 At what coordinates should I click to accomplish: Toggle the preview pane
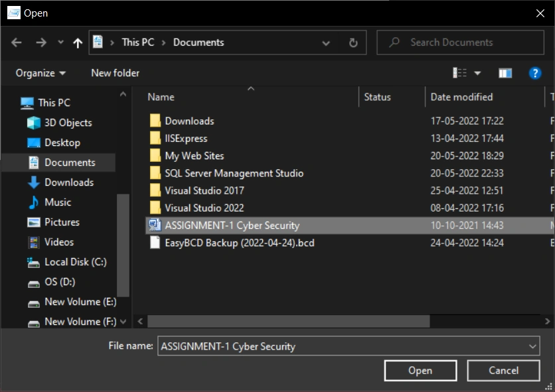505,73
